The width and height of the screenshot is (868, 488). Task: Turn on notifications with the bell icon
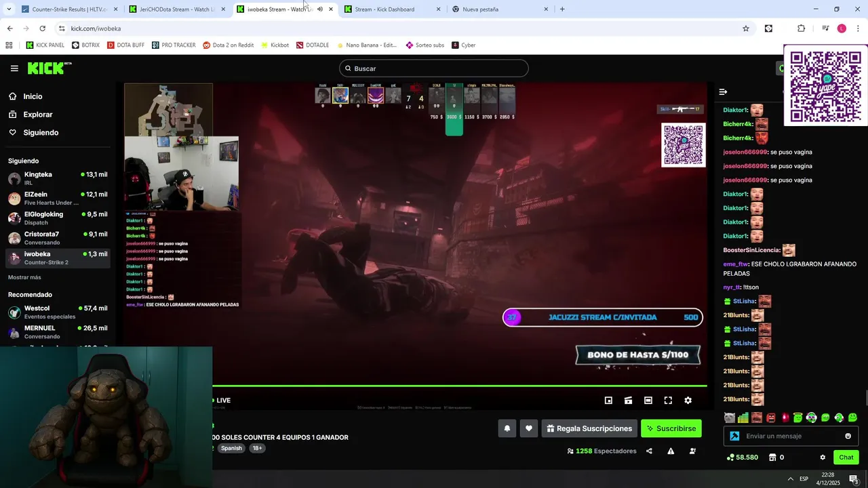[507, 428]
